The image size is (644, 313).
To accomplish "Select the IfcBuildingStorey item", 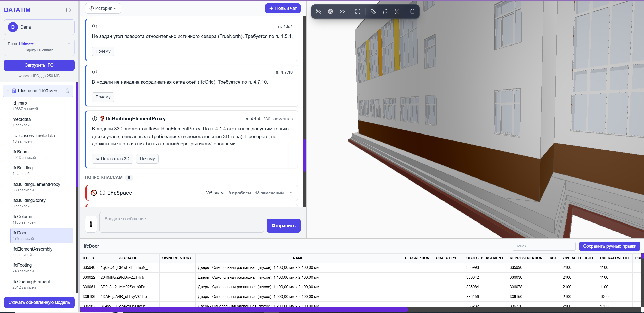I will click(x=42, y=203).
